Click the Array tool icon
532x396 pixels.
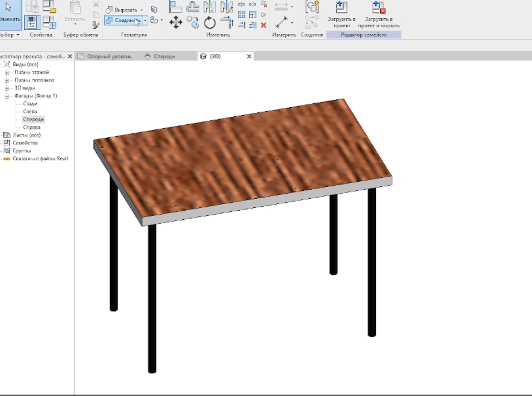241,15
